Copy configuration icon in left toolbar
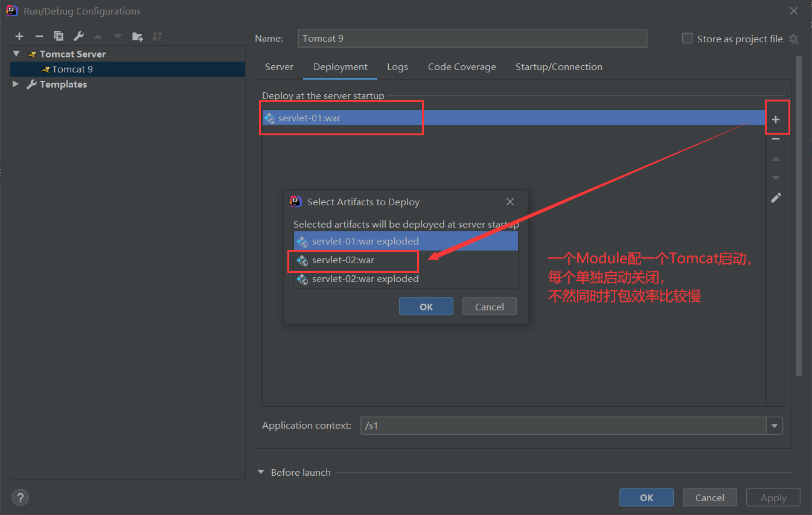This screenshot has width=812, height=515. tap(58, 36)
